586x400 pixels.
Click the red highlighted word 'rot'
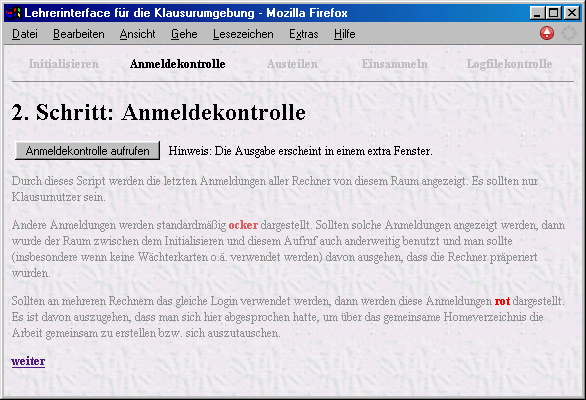(502, 301)
